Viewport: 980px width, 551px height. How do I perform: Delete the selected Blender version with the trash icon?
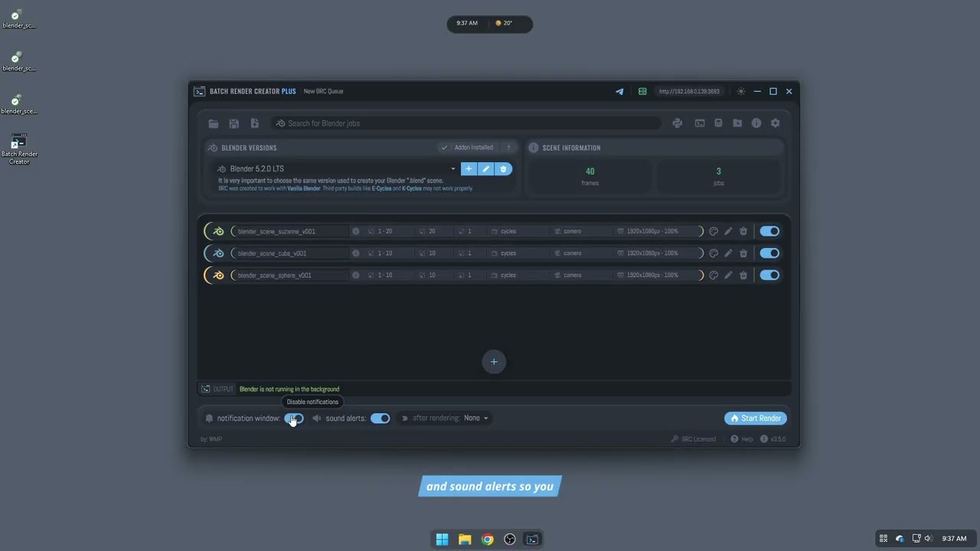[x=503, y=169]
